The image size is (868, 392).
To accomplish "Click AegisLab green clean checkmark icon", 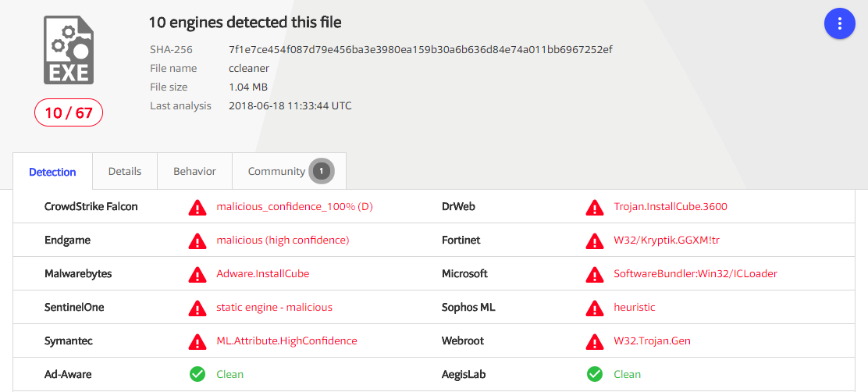I will (x=595, y=374).
